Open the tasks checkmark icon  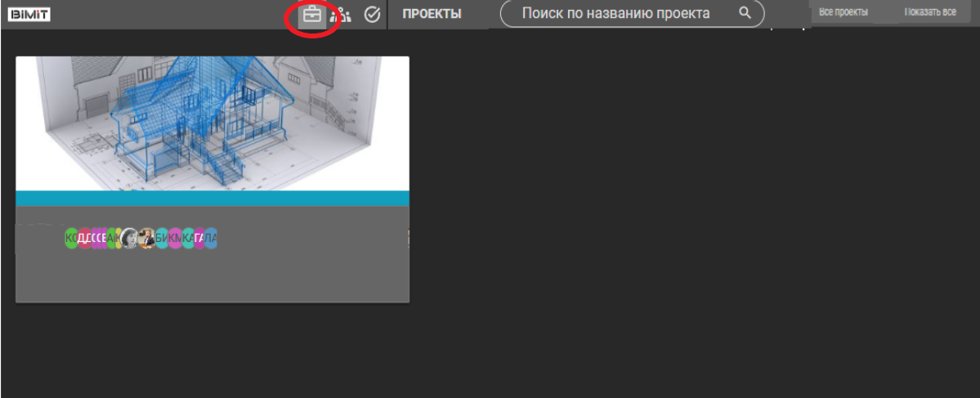pyautogui.click(x=373, y=15)
